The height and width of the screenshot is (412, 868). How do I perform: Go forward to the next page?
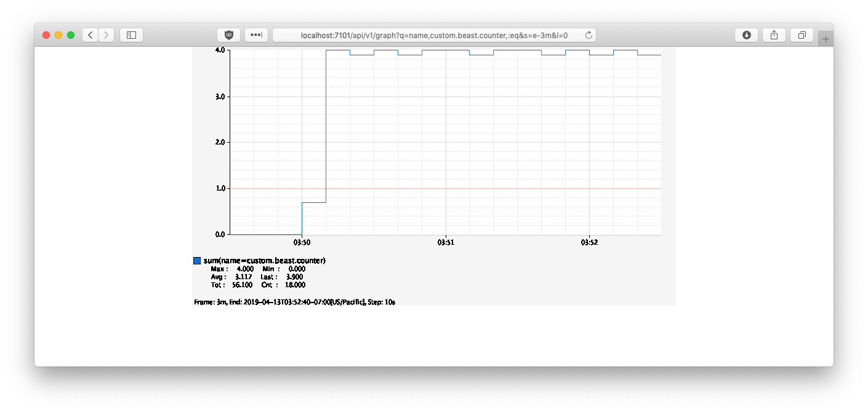click(x=106, y=35)
